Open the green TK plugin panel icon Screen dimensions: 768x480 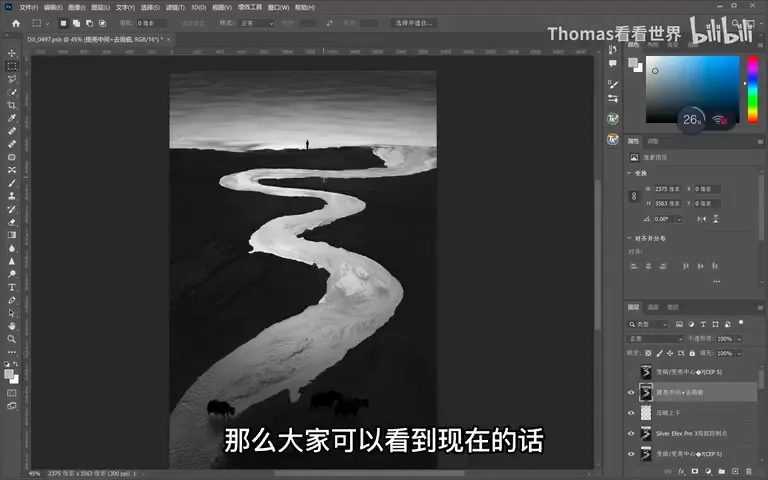click(x=613, y=119)
